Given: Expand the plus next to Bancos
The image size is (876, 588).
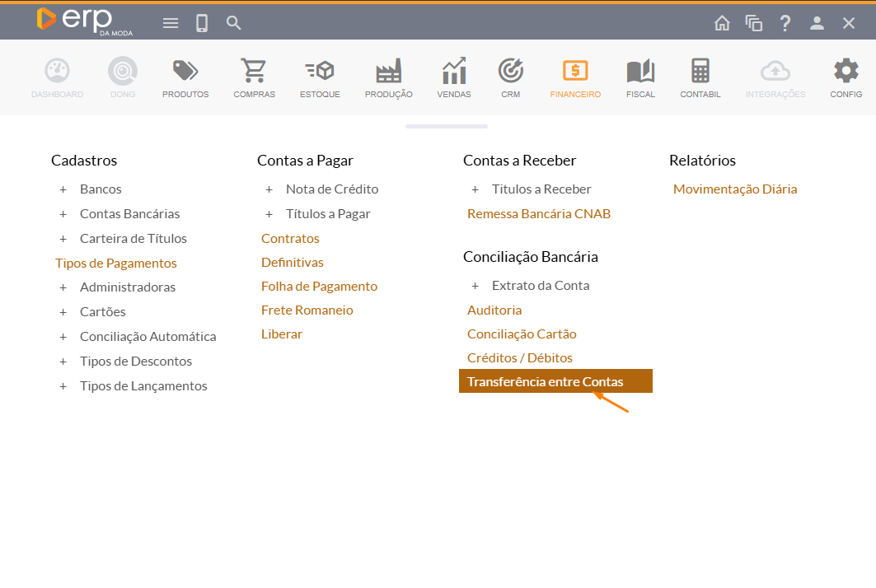Looking at the screenshot, I should tap(63, 189).
